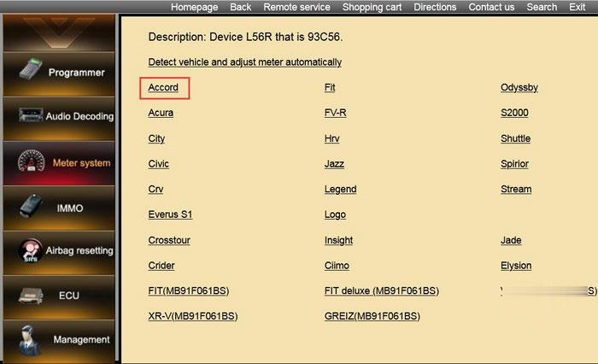
Task: Open Shopping cart menu item
Action: (372, 7)
